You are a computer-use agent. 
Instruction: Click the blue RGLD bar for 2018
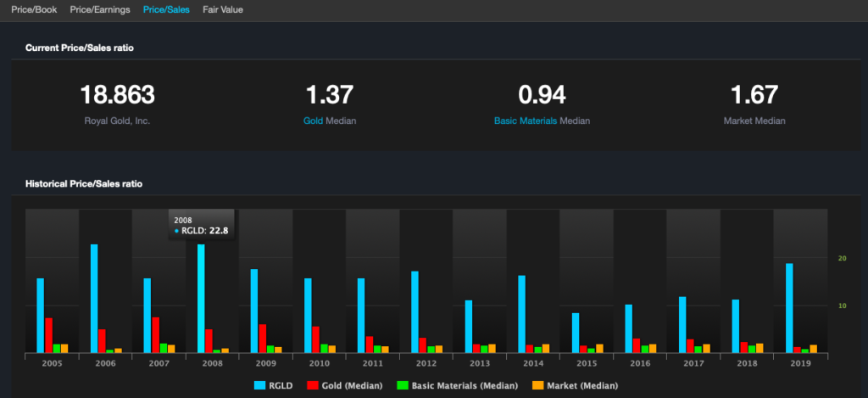[736, 326]
